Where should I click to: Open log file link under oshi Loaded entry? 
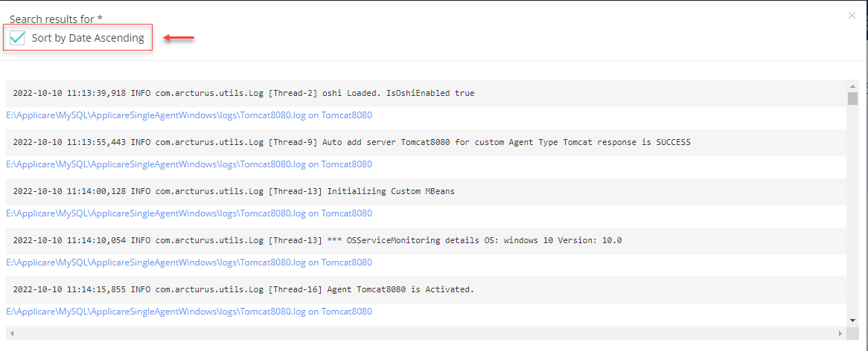[189, 115]
